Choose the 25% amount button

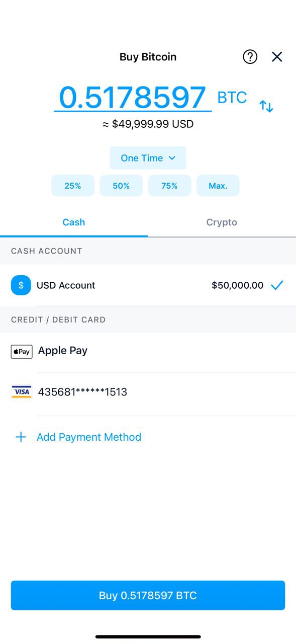tap(73, 186)
